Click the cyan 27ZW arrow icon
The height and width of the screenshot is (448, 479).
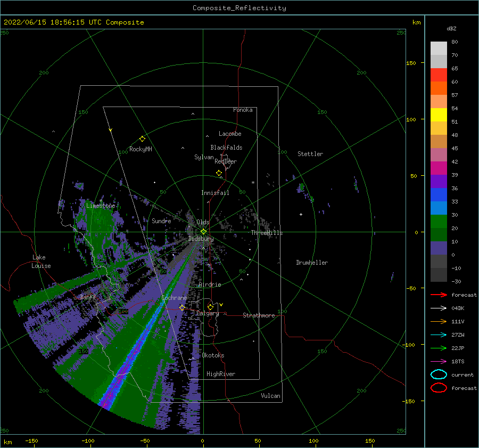[439, 335]
